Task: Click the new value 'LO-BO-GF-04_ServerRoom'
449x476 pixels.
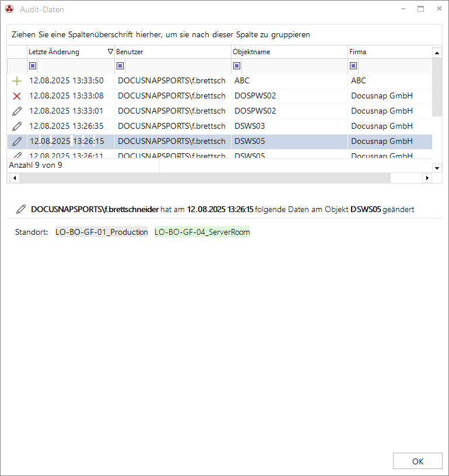Action: [x=202, y=232]
